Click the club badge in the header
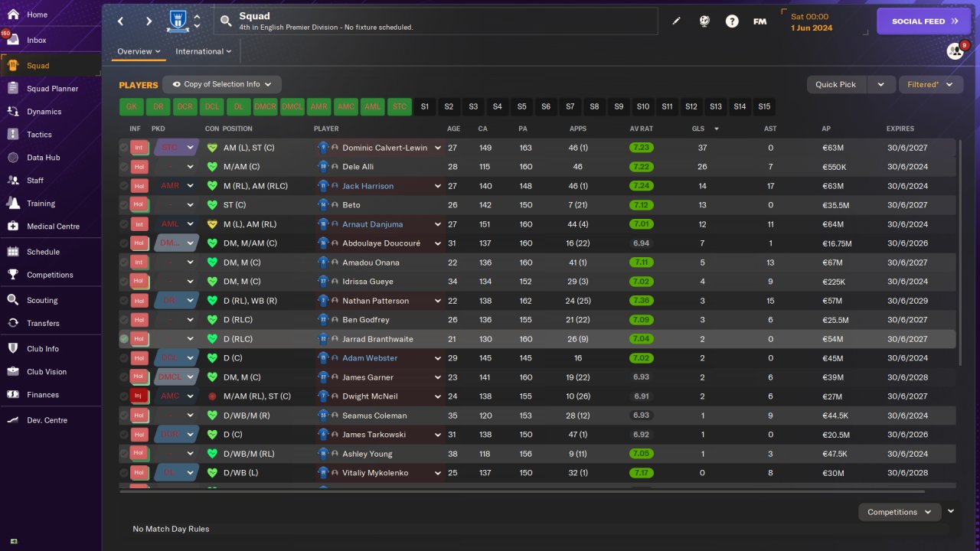 [x=178, y=21]
